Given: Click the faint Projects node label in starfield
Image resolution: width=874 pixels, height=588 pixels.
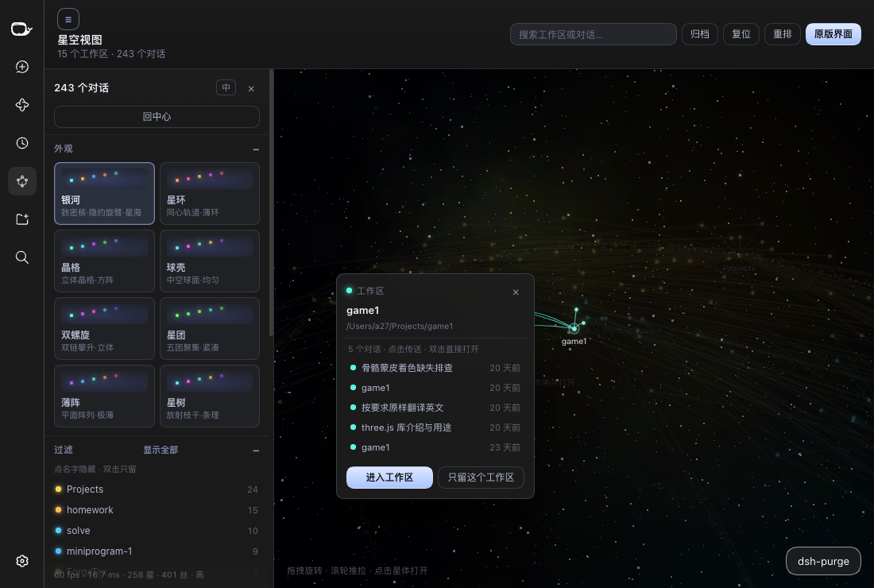Looking at the screenshot, I should 739,268.
